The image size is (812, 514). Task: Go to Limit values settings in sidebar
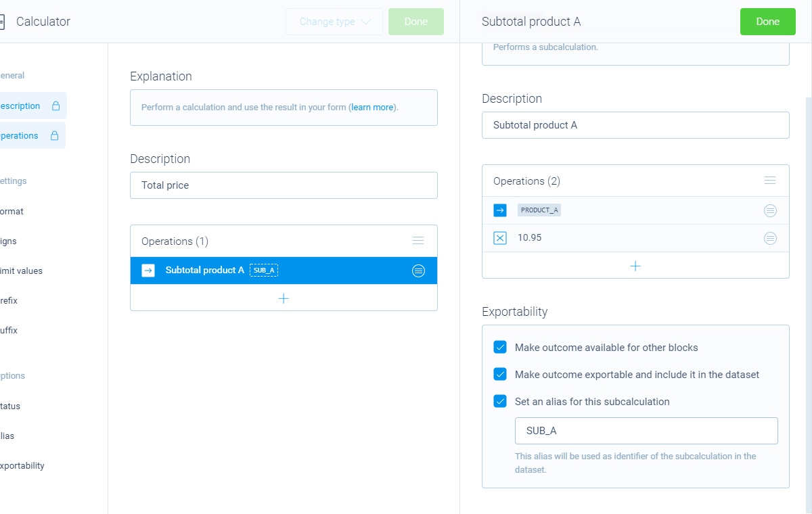click(x=21, y=271)
